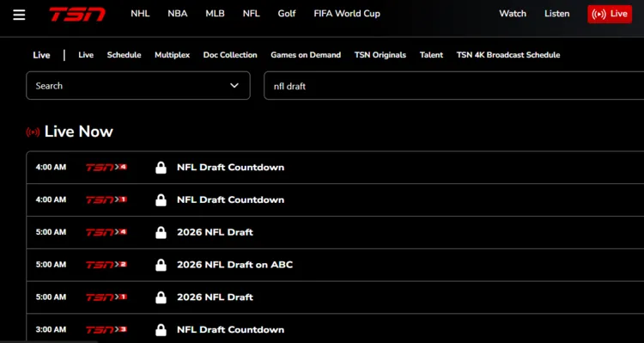This screenshot has width=644, height=343.
Task: Open 2026 NFL Draft on ABC
Action: coord(235,265)
